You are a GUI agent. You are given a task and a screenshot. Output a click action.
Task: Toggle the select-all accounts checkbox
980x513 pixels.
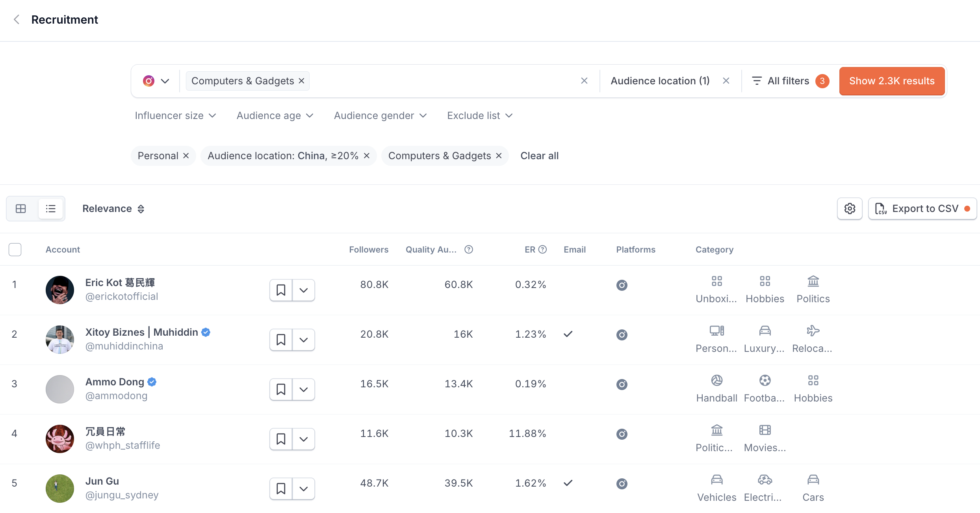tap(15, 250)
